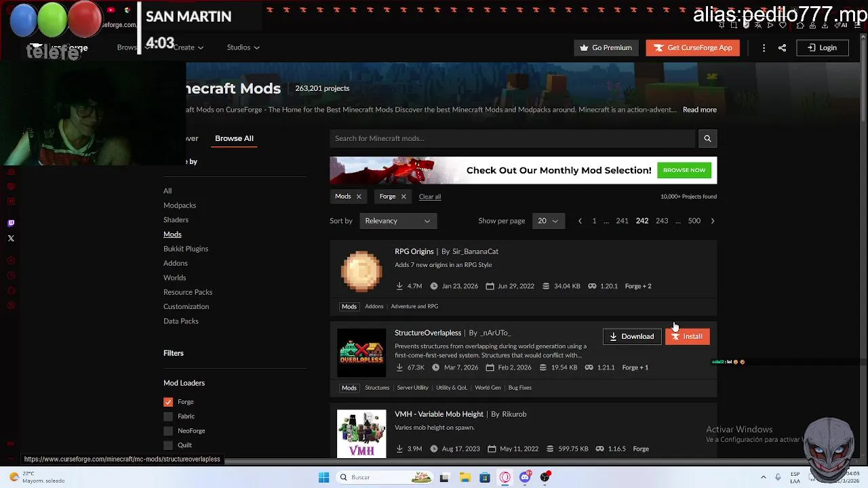
Task: Open Windows Start menu
Action: pos(323,477)
